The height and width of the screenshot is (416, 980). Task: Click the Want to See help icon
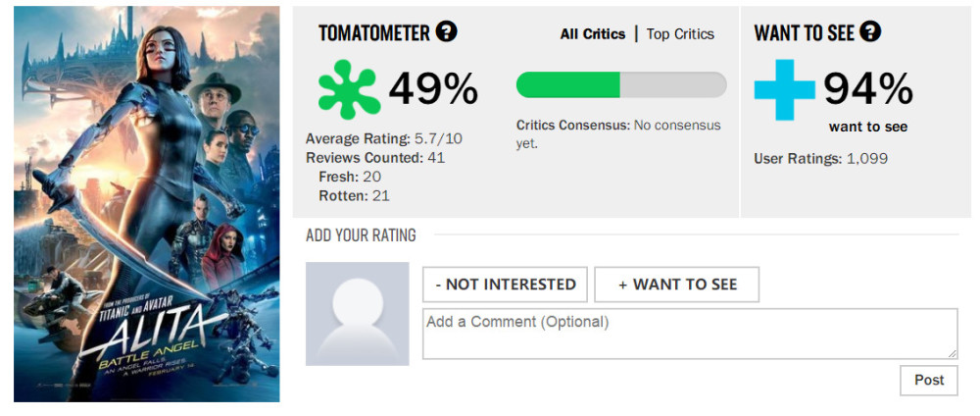point(869,32)
